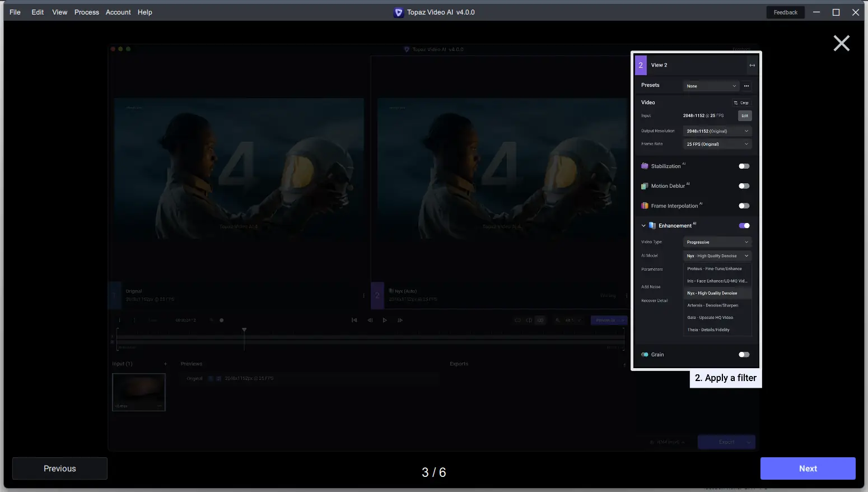Enable the Grain toggle
Image resolution: width=868 pixels, height=492 pixels.
point(744,355)
